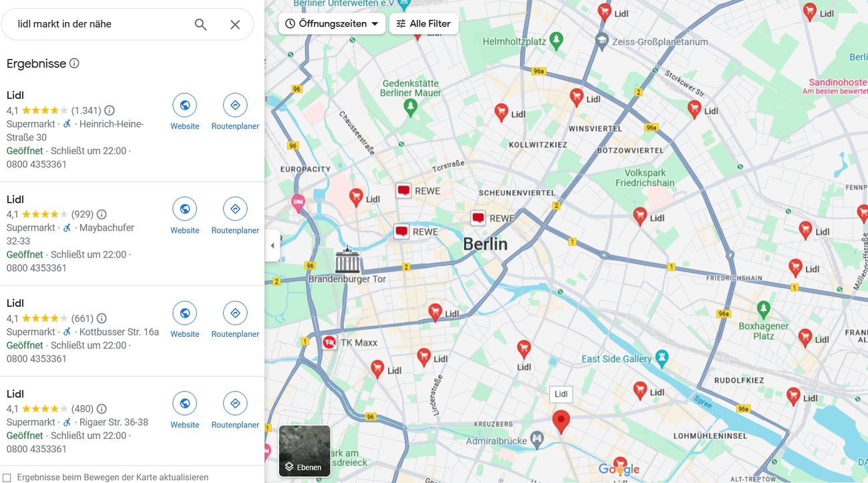The image size is (868, 483).
Task: Select the Lidl result at Heinrich-Heine-Straße 30
Action: click(x=83, y=129)
